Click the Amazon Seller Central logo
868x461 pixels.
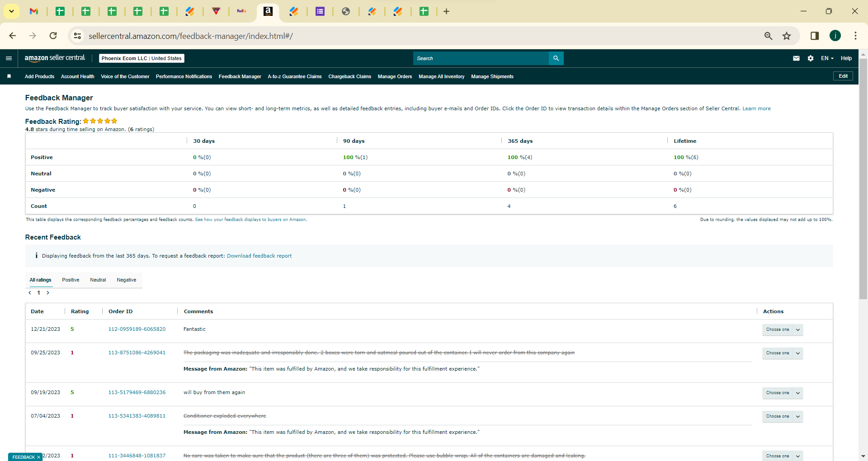[x=55, y=58]
